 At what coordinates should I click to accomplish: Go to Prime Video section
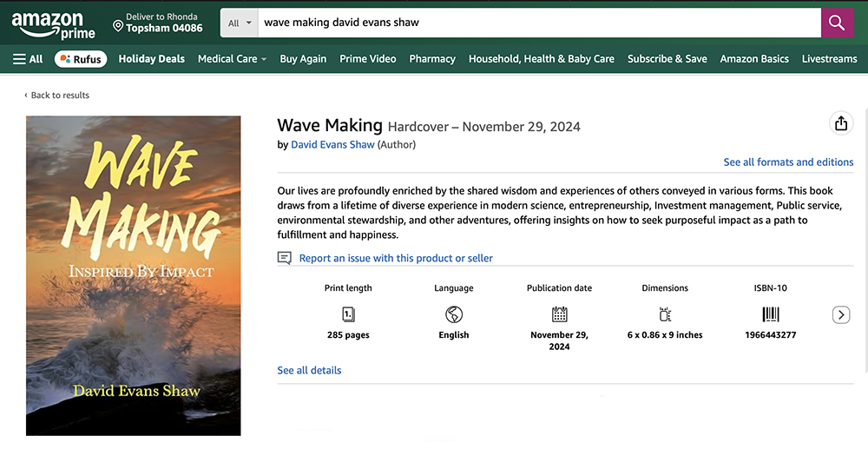click(x=367, y=59)
